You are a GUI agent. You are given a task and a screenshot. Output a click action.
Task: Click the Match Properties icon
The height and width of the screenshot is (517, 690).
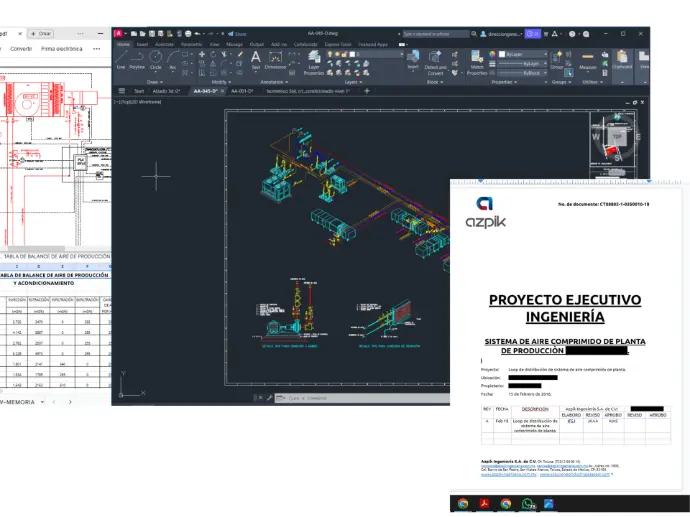pos(475,60)
